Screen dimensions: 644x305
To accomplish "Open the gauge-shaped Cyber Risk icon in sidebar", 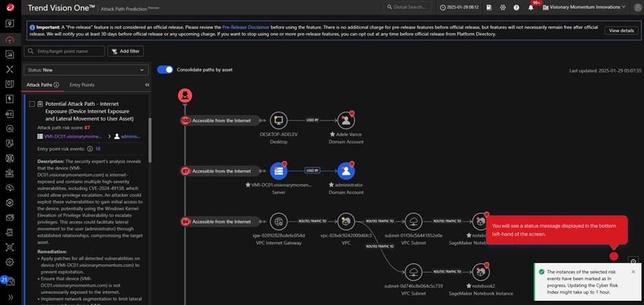I will (x=10, y=39).
